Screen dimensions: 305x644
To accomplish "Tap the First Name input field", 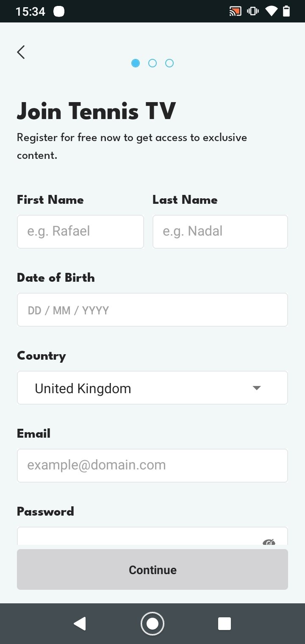I will 80,231.
